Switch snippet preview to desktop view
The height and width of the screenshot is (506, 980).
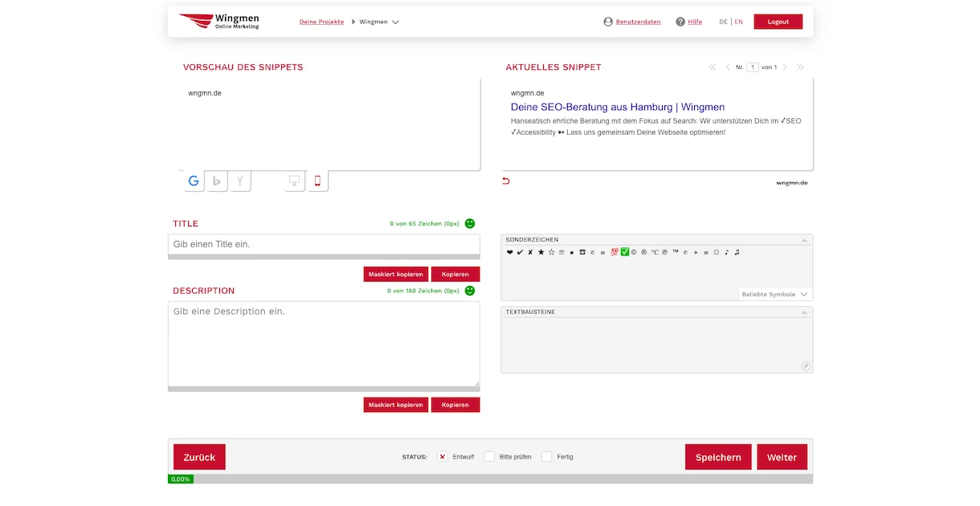click(293, 181)
